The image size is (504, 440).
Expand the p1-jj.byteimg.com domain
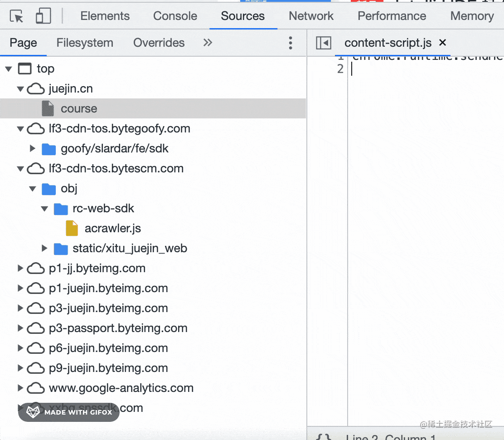click(20, 268)
